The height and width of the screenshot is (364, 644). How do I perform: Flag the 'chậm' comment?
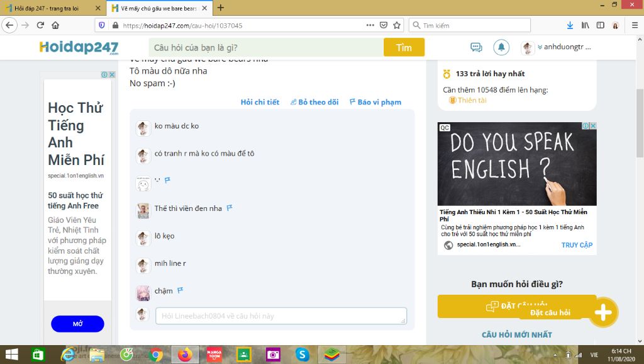(x=180, y=290)
